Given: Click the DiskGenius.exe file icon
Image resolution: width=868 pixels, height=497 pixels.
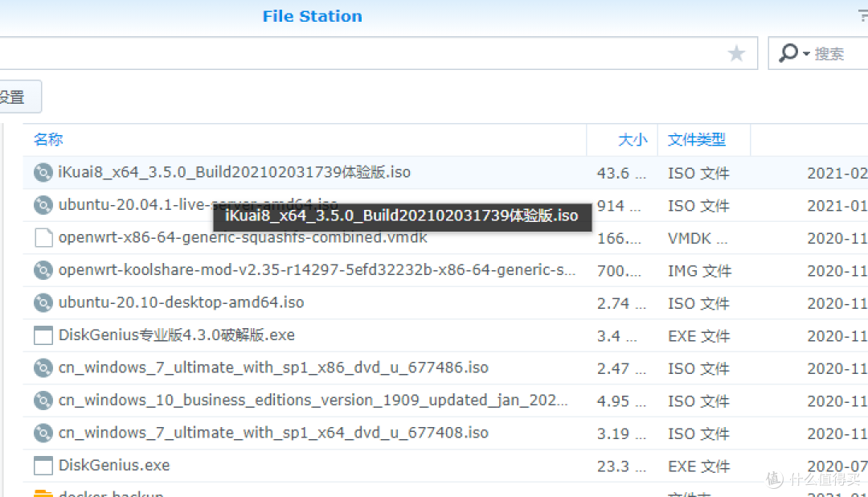Looking at the screenshot, I should point(43,465).
